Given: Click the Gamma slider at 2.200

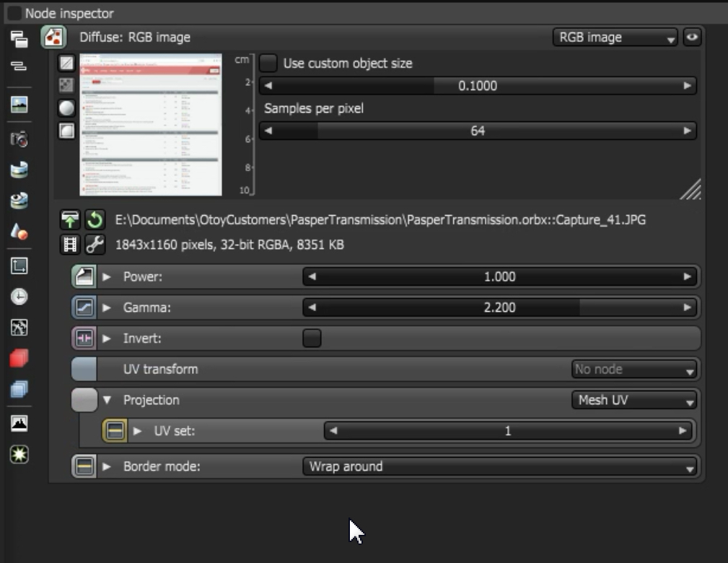Looking at the screenshot, I should (499, 307).
